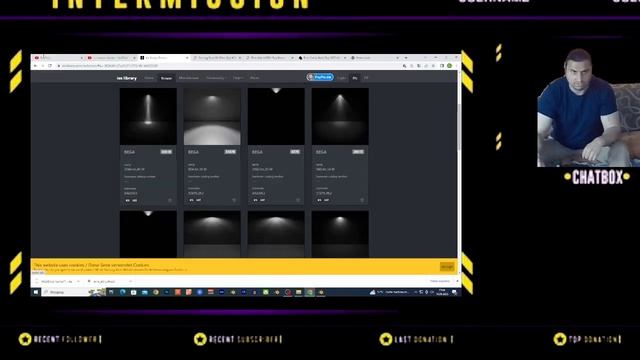Open the Windows Start menu
Viewport: 640px width, 360px height.
36,292
